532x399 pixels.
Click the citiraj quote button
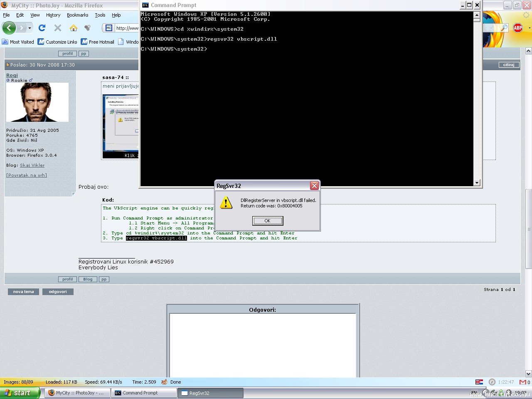509,65
